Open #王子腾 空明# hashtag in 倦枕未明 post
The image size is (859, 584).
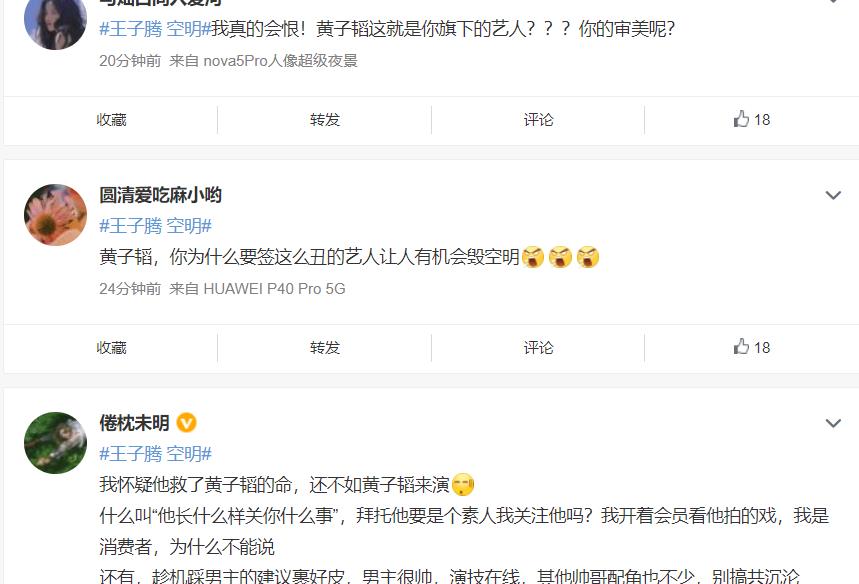[155, 454]
